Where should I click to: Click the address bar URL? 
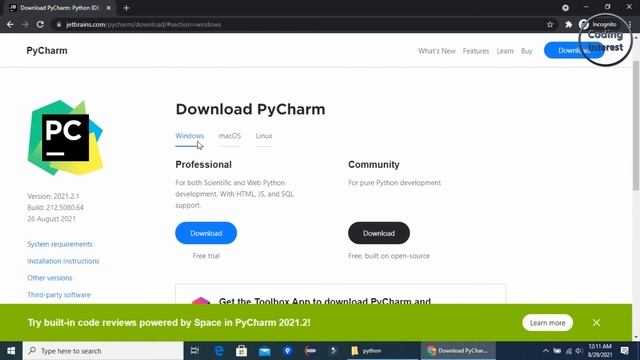(x=144, y=24)
